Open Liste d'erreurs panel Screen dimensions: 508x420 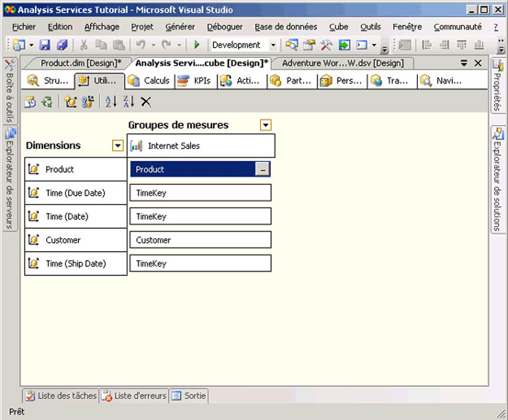(135, 396)
